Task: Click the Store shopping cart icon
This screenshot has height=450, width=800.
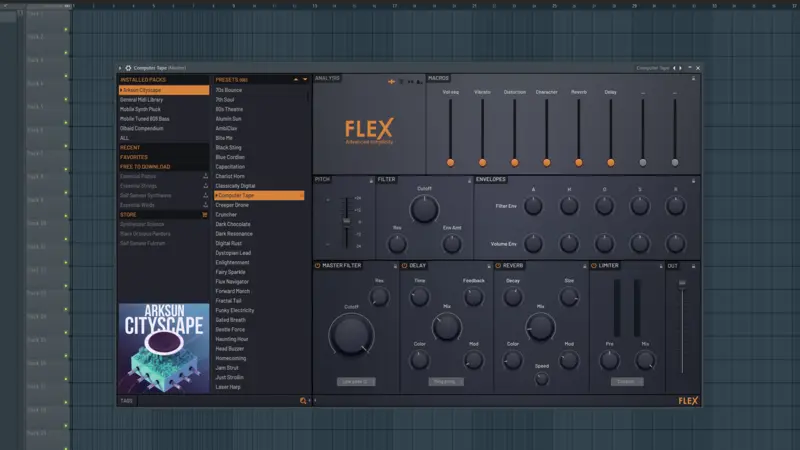Action: (x=205, y=215)
